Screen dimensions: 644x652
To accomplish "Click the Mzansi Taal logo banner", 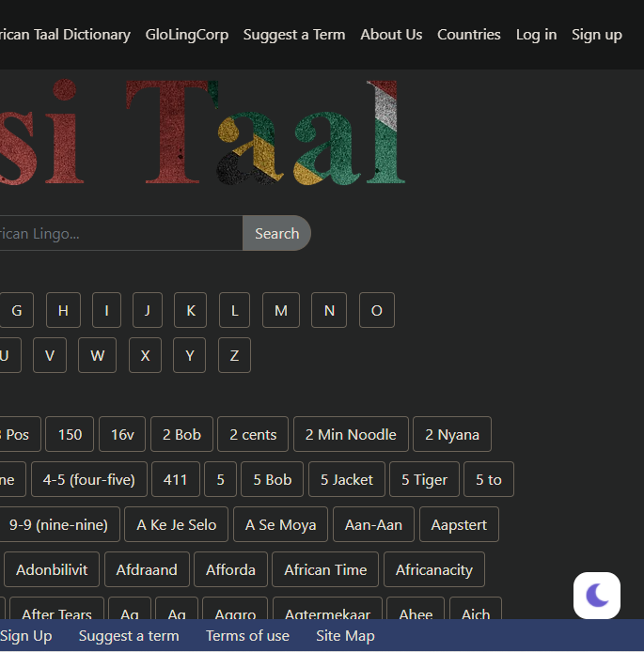I will (x=203, y=132).
